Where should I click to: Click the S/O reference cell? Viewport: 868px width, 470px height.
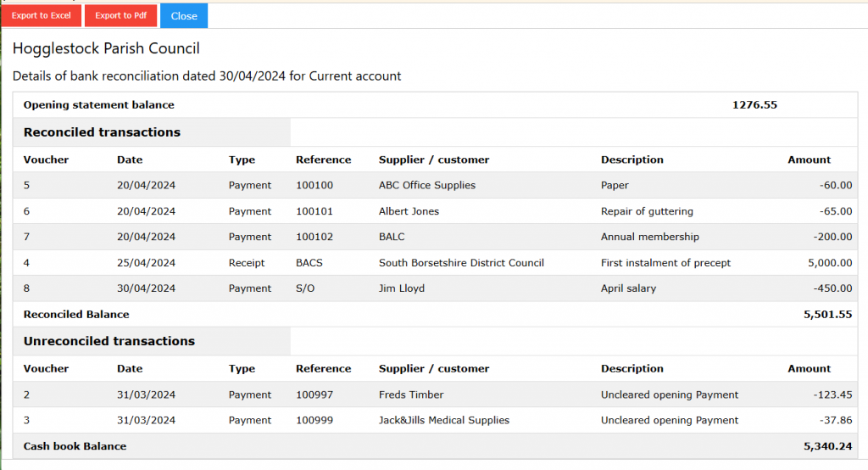(x=305, y=288)
